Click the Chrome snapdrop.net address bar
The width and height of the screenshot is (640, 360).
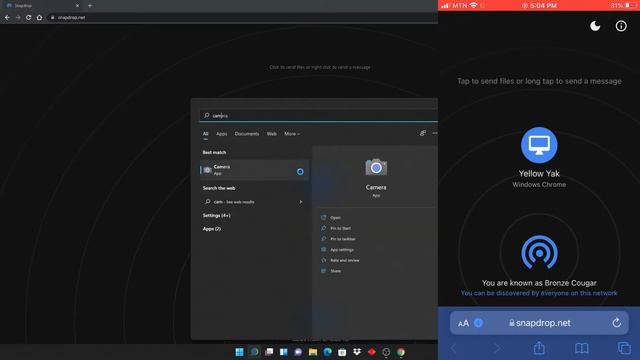pyautogui.click(x=241, y=18)
